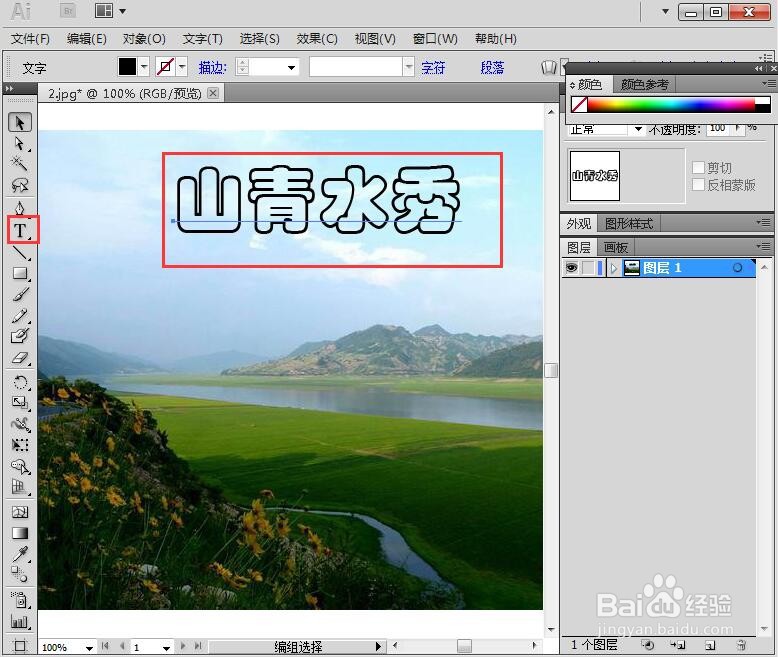Screen dimensions: 778x657
Task: Create a new layer in Layers panel
Action: tap(710, 645)
